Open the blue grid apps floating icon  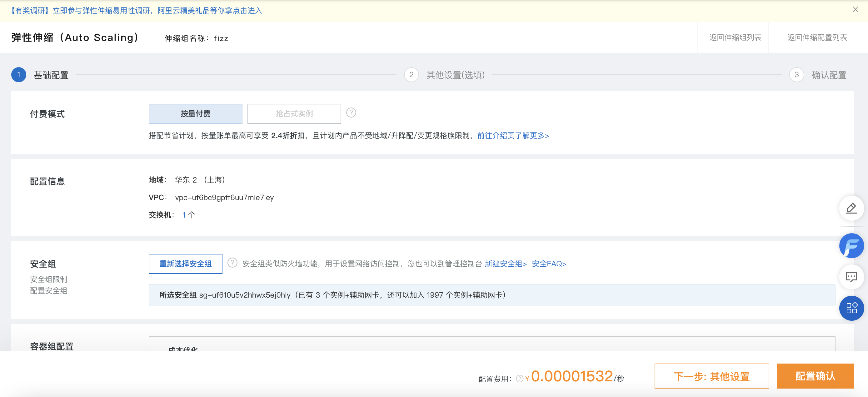click(x=851, y=308)
